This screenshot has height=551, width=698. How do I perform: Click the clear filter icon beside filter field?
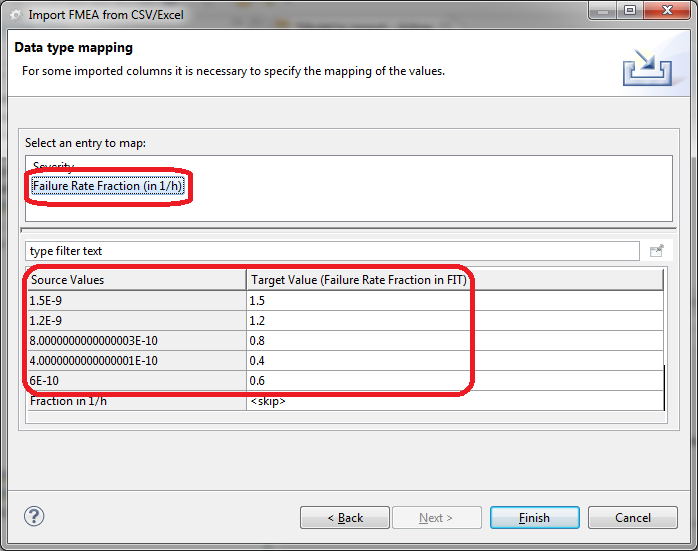(657, 251)
